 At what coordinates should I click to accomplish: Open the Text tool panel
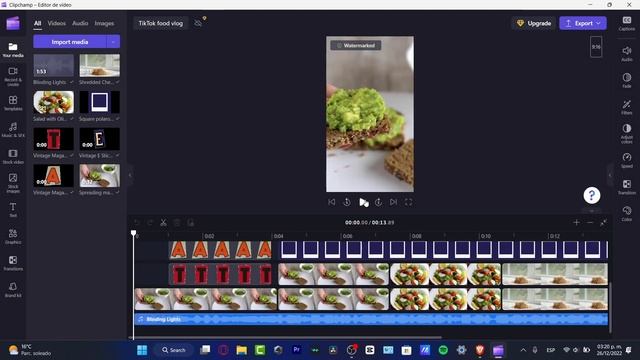tap(13, 210)
